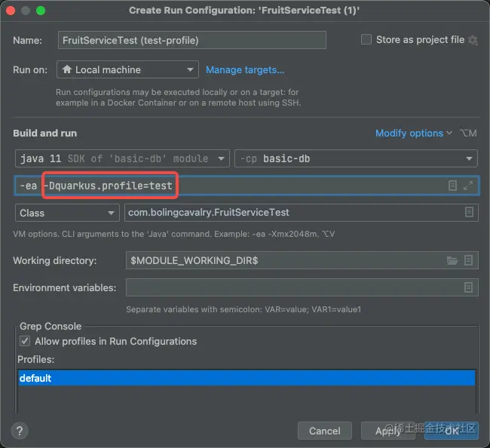
Task: Open the -cp basic-db classpath dropdown
Action: coord(356,158)
